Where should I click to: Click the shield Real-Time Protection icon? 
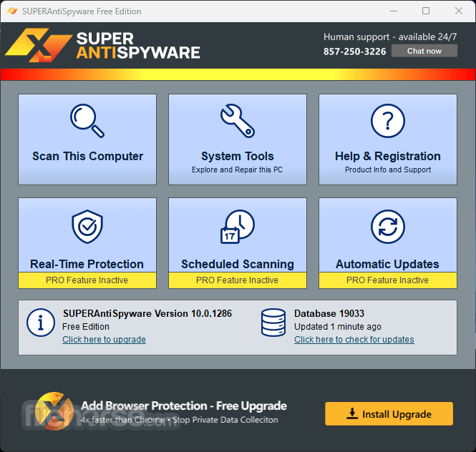[87, 226]
